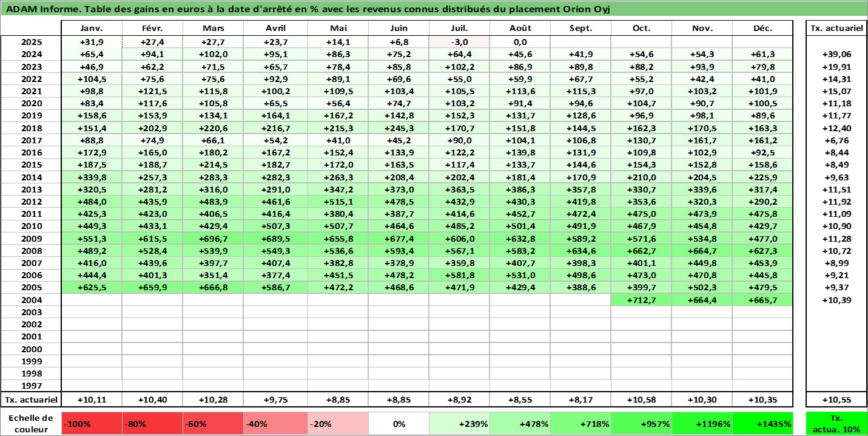Click the 'Août' column header
868x436 pixels.
click(521, 29)
